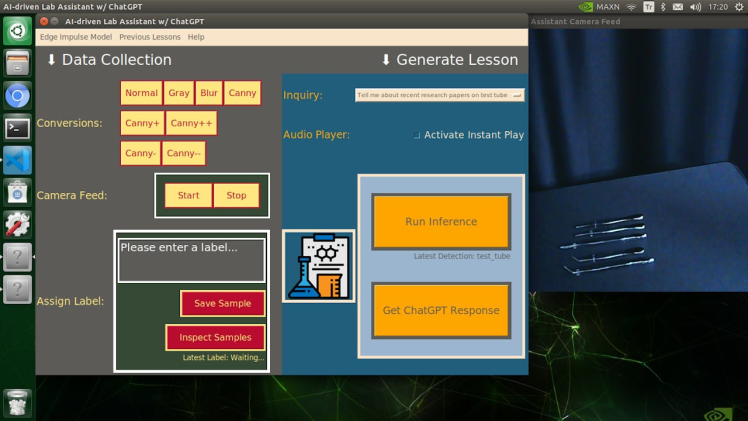
Task: Click Latest Label: Waiting... status text
Action: 223,357
